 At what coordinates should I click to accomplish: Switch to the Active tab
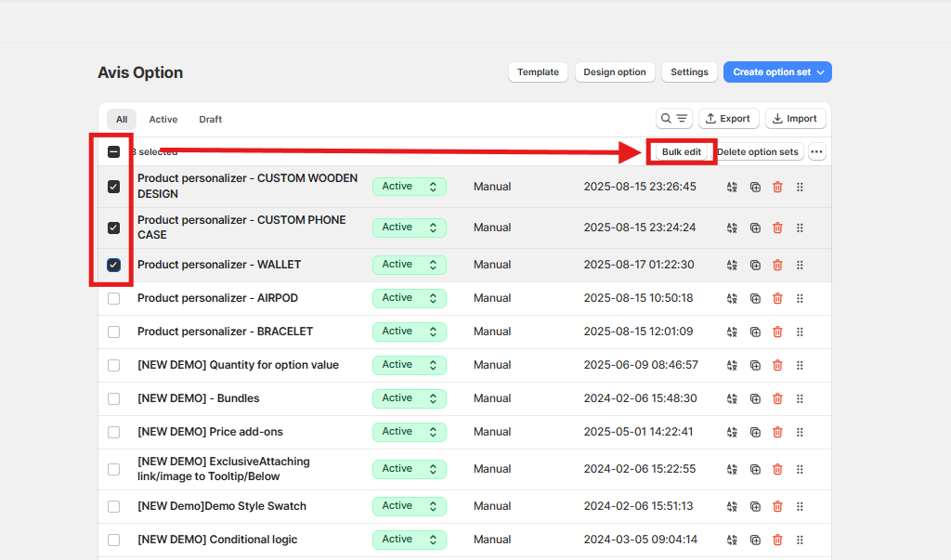click(x=163, y=119)
